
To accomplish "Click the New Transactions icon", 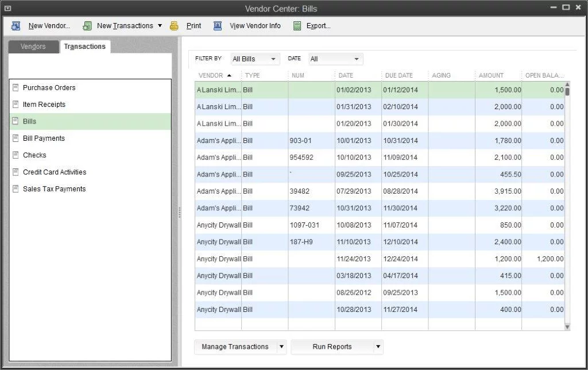I will pyautogui.click(x=87, y=25).
